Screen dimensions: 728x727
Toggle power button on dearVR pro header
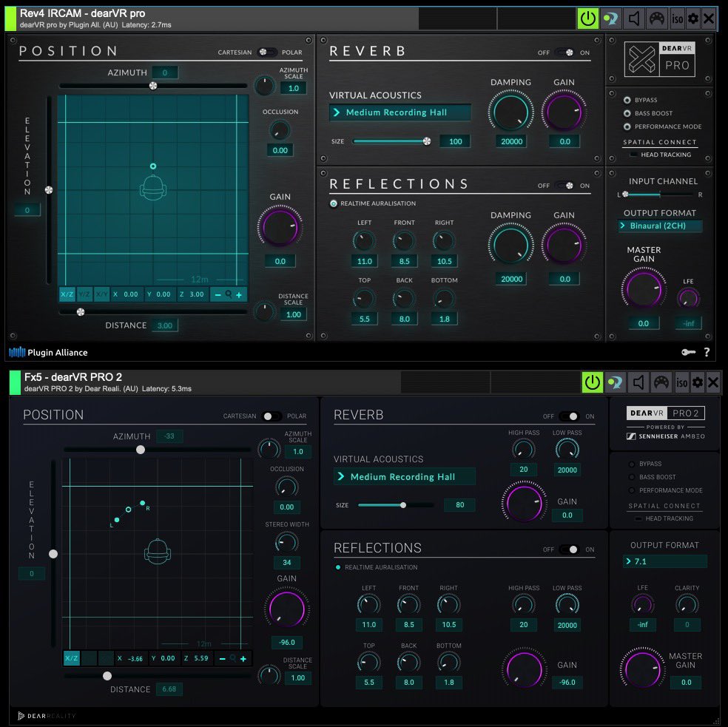(x=587, y=19)
